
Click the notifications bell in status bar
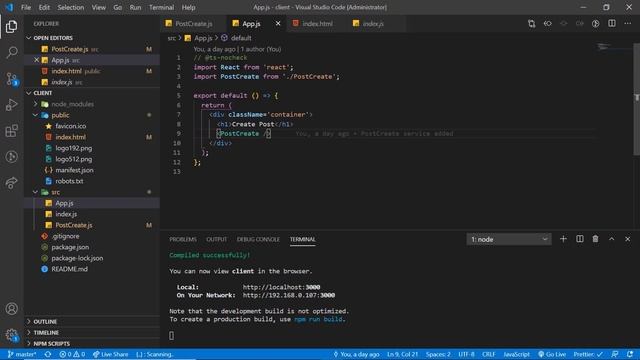pyautogui.click(x=630, y=354)
